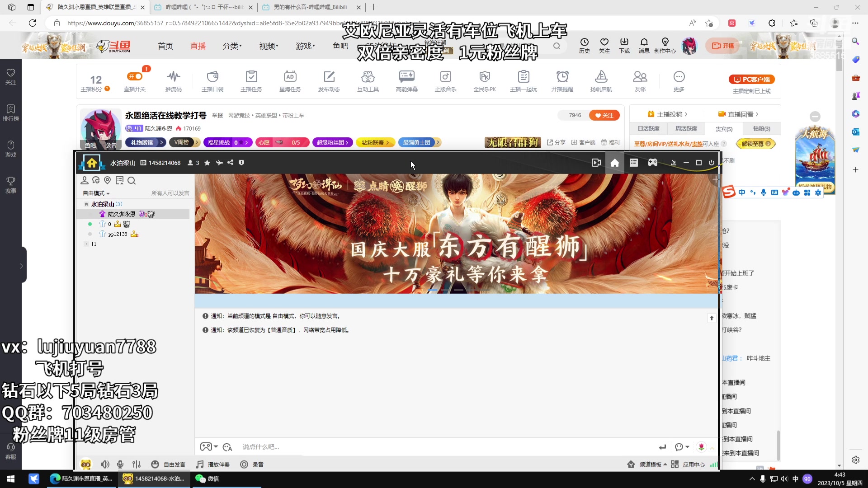Open 星海任务 AD tasks icon
This screenshot has height=488, width=868.
[x=290, y=81]
